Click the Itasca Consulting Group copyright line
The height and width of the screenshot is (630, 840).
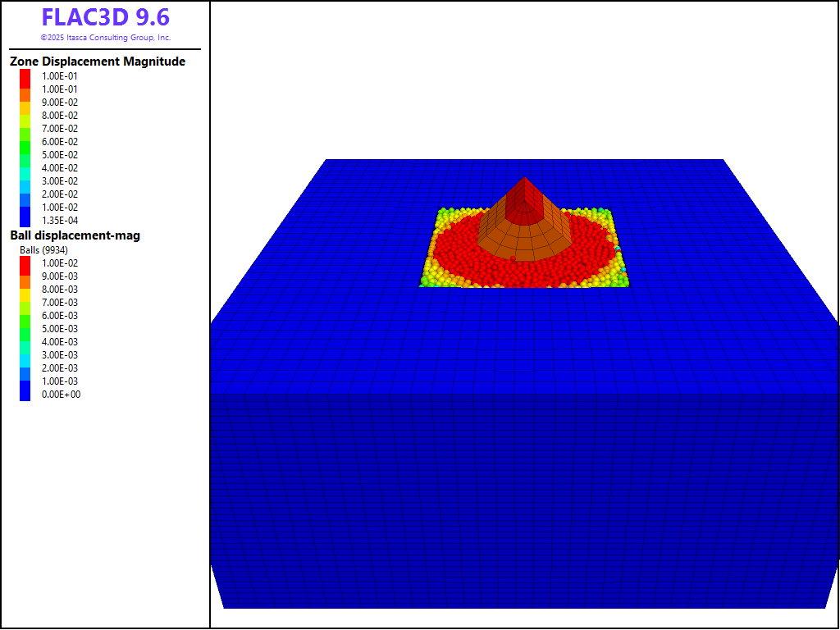pos(105,38)
